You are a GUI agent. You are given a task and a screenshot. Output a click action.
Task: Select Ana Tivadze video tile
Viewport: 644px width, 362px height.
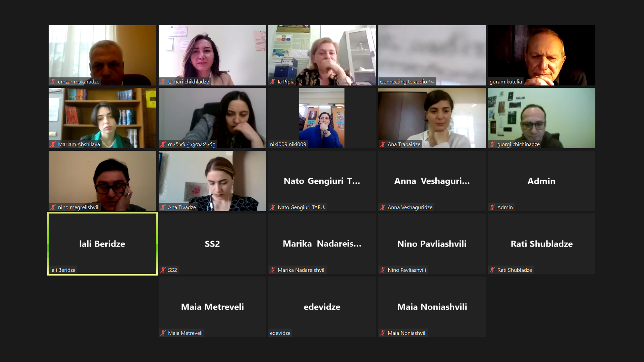point(212,181)
